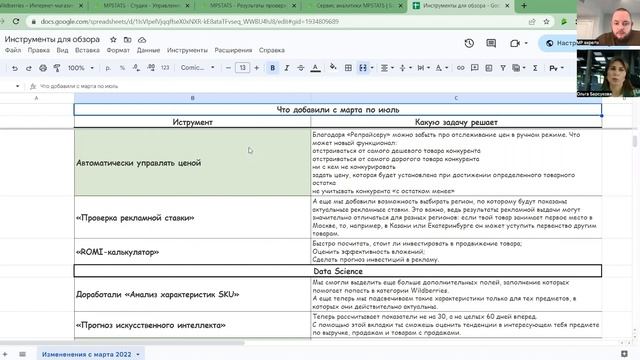
Task: Click the formula bar text
Action: pos(79,86)
